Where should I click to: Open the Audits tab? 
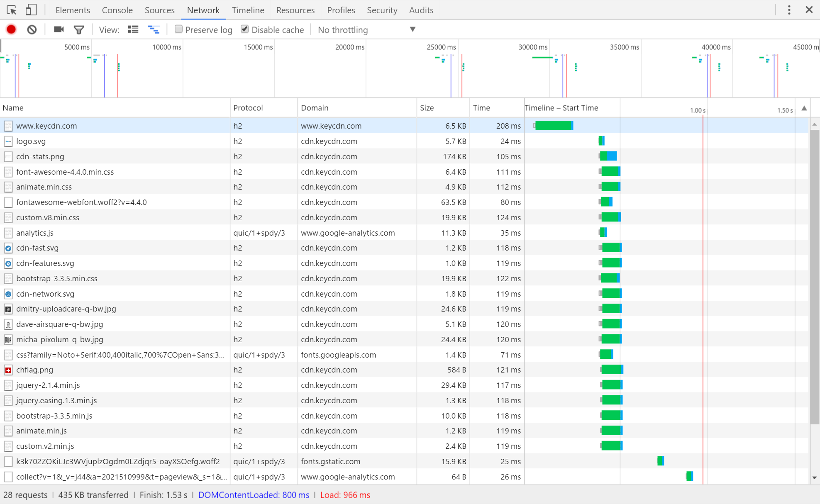click(421, 10)
